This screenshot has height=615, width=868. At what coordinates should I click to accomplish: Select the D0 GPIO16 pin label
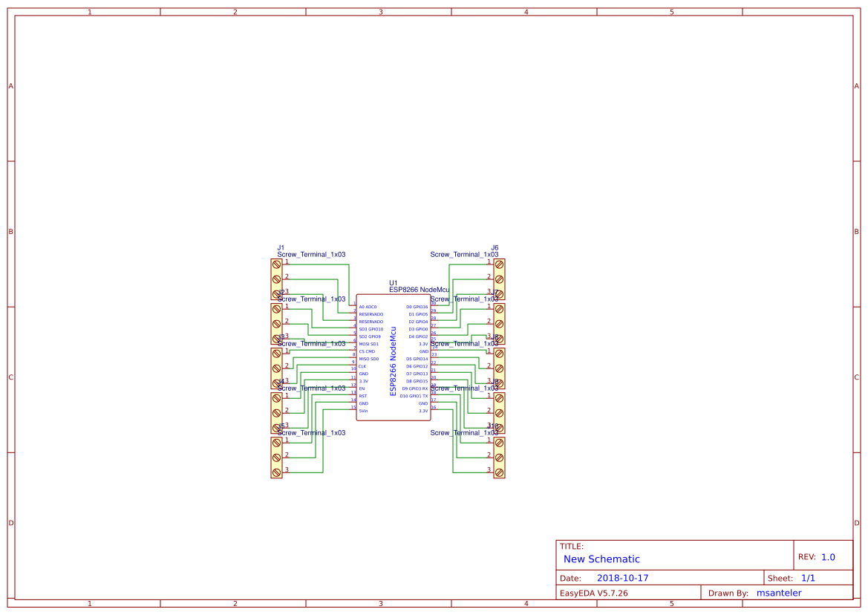pyautogui.click(x=417, y=307)
